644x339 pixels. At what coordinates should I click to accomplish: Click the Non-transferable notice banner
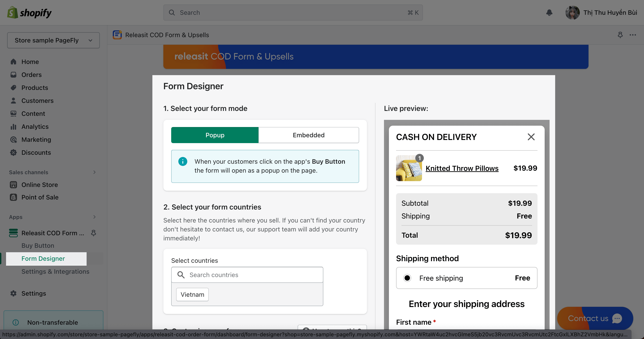point(53,321)
